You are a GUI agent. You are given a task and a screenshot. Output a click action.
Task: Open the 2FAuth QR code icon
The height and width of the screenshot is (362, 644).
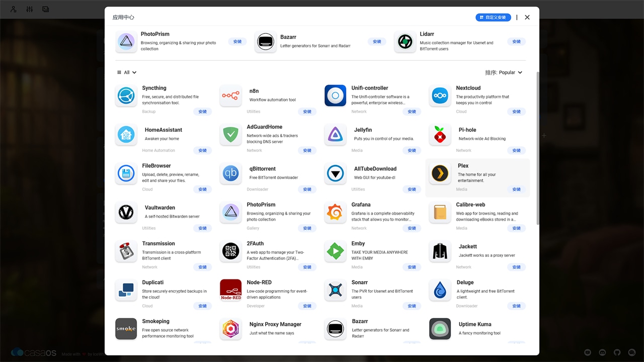[230, 251]
